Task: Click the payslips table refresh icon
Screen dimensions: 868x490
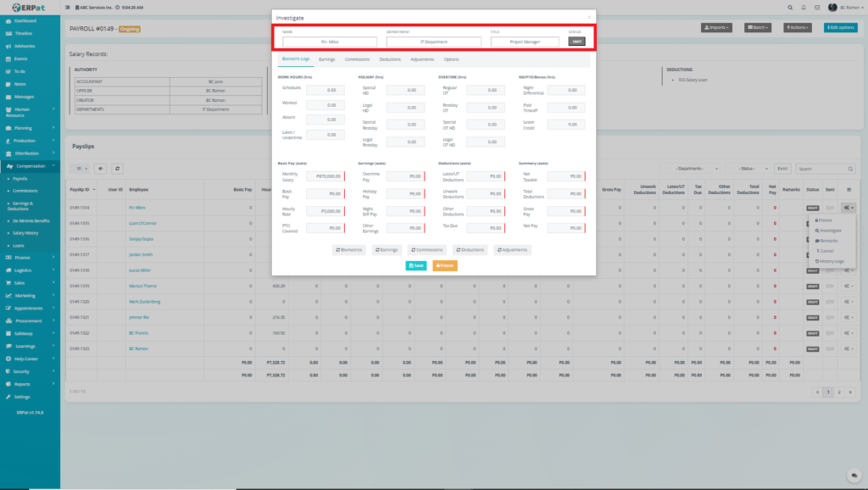Action: pyautogui.click(x=118, y=169)
